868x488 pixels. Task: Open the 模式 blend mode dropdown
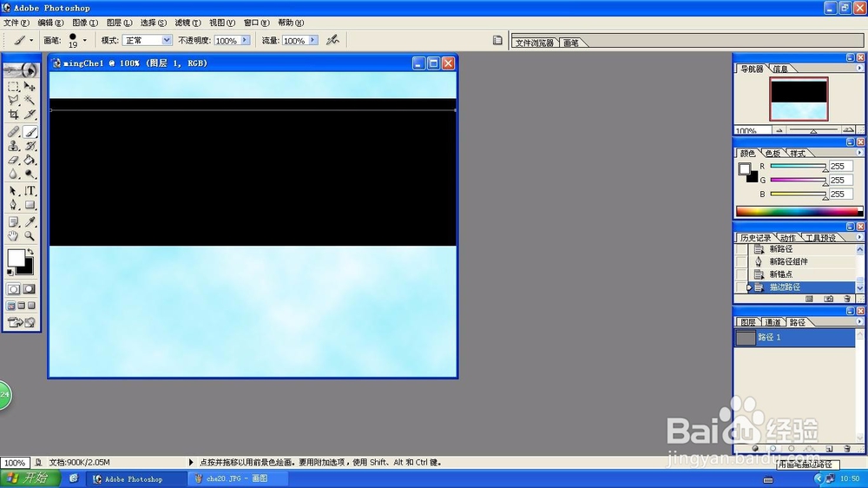pyautogui.click(x=166, y=41)
